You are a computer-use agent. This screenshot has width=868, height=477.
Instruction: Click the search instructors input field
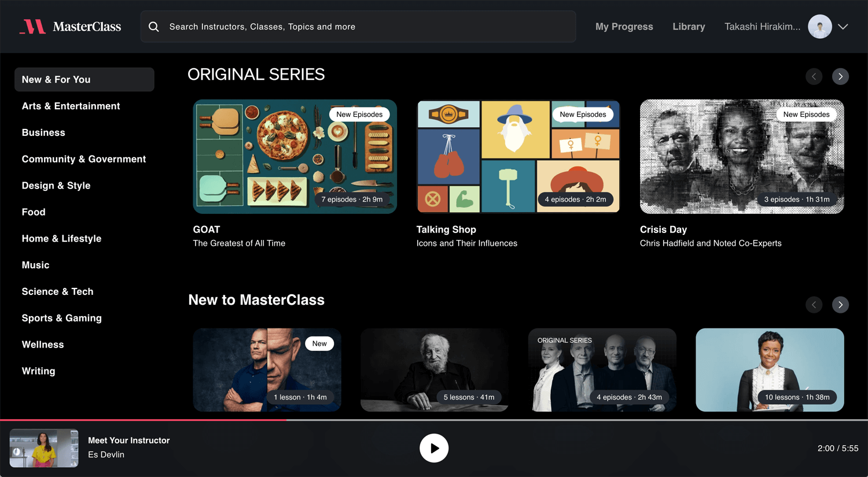coord(358,27)
